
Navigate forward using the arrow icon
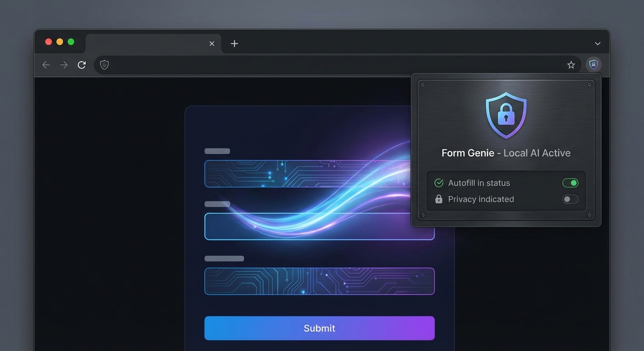tap(64, 64)
